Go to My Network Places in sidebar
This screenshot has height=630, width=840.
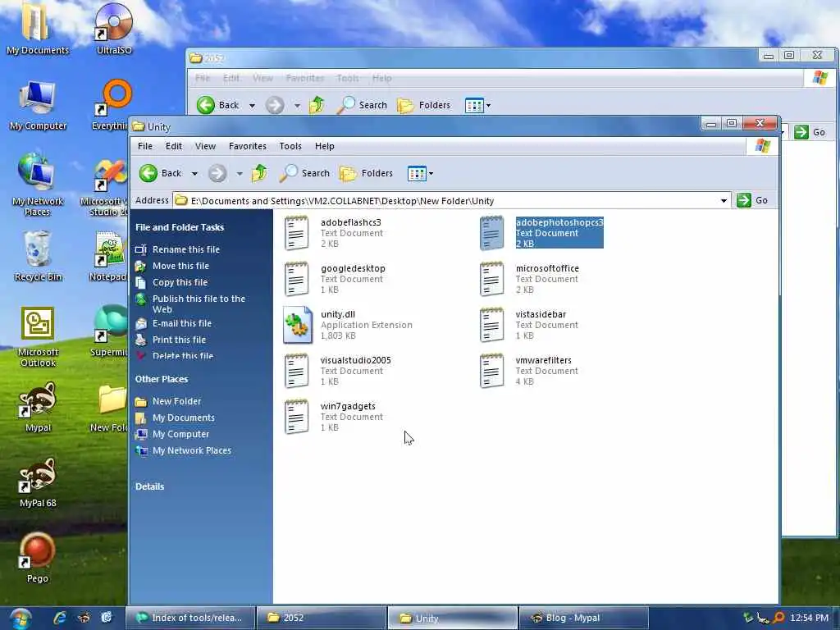point(192,451)
